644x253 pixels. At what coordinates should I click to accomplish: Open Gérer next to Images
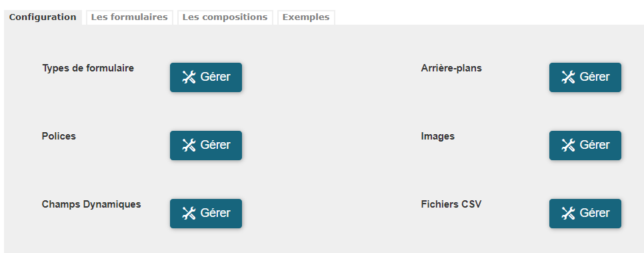pos(585,146)
